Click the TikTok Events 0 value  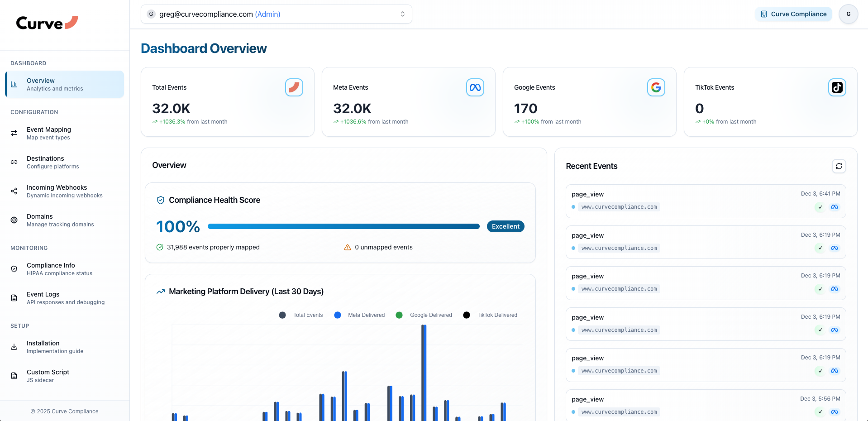700,109
